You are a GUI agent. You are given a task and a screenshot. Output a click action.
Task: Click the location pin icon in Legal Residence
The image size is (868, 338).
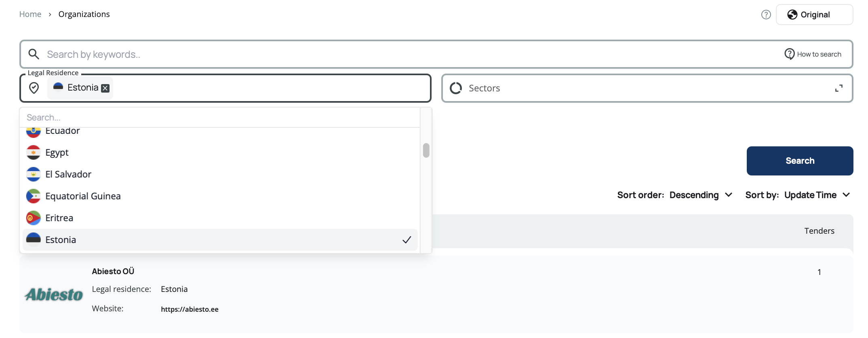click(34, 88)
